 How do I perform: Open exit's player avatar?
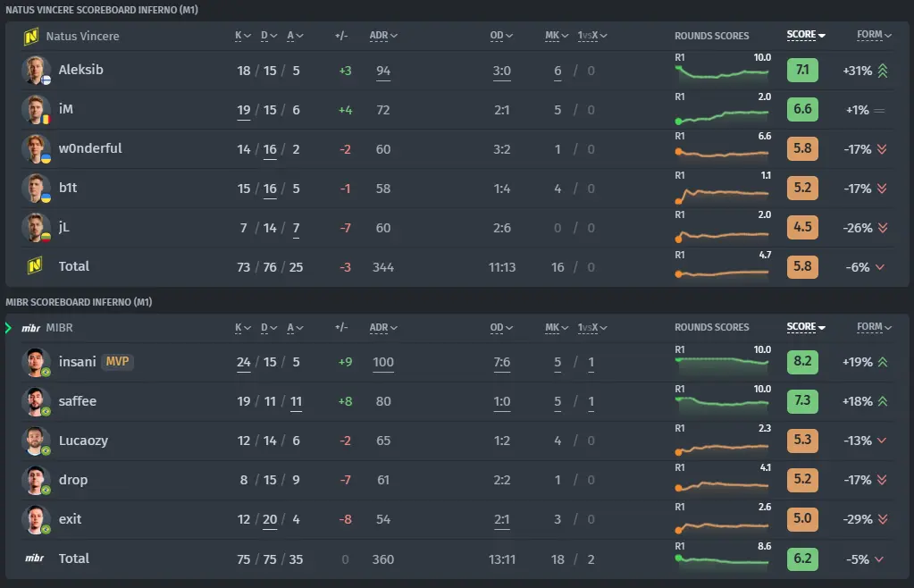(x=36, y=519)
